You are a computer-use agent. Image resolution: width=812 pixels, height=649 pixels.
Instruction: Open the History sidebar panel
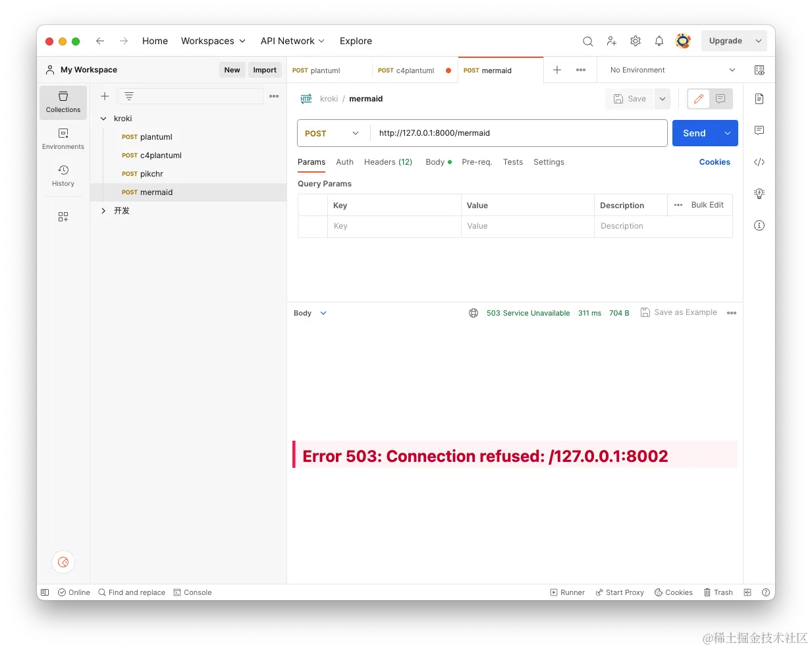coord(63,176)
